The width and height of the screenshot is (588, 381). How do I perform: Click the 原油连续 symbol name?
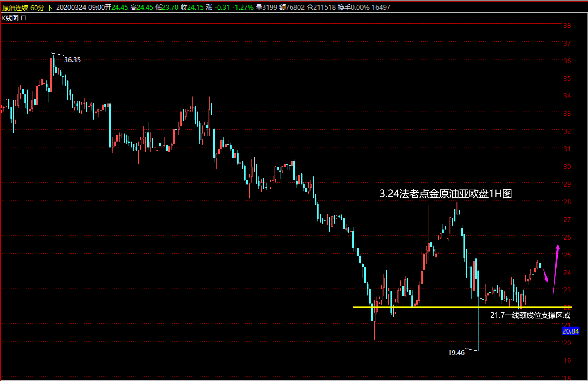(x=15, y=7)
